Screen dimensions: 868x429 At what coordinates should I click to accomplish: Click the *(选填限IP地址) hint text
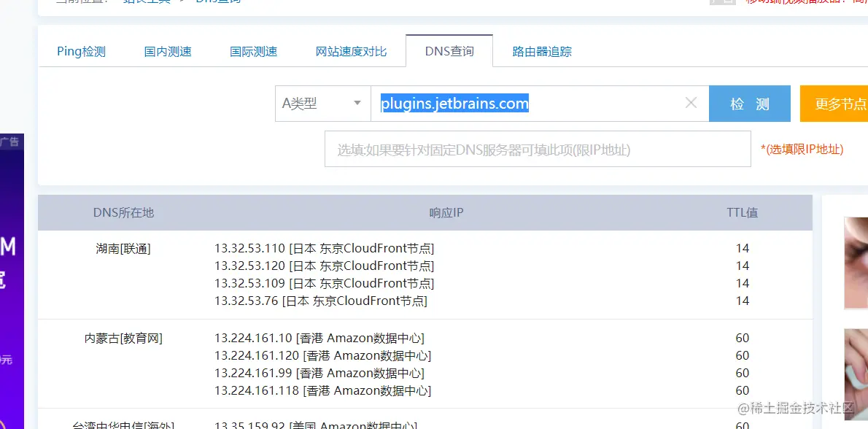[802, 149]
